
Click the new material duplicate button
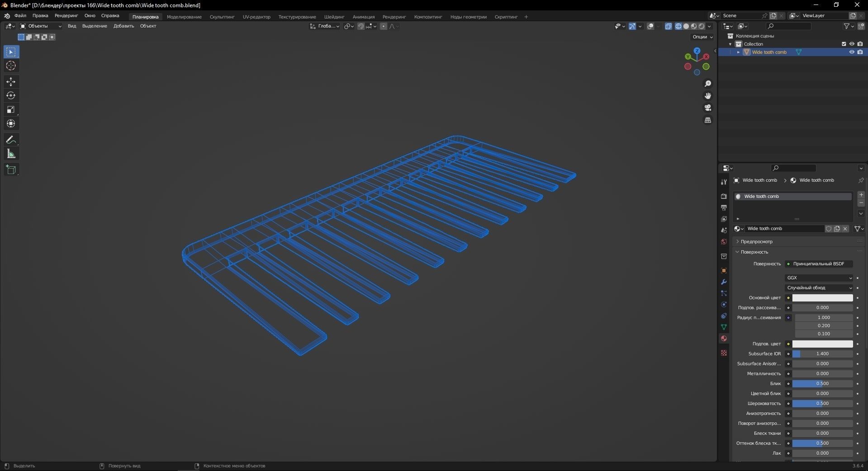(837, 229)
